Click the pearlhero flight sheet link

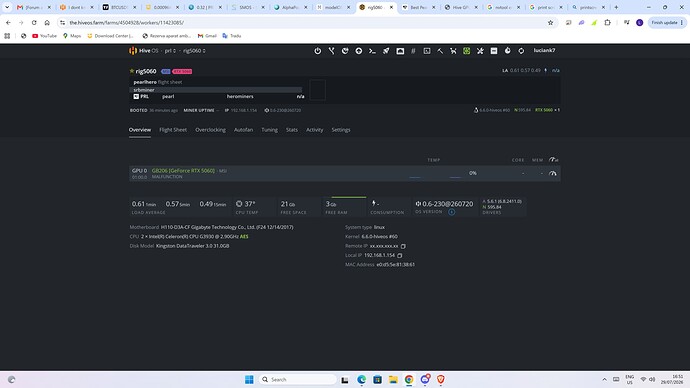point(145,82)
